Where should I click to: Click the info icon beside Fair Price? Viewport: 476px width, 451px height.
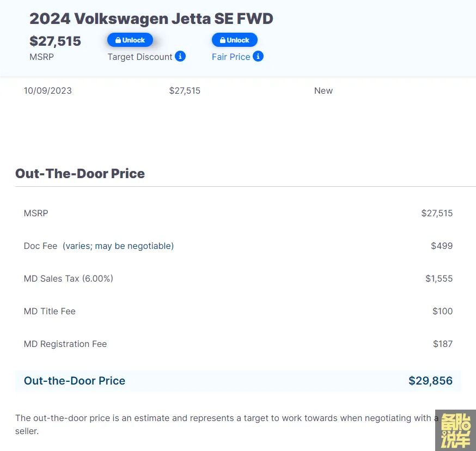(258, 56)
